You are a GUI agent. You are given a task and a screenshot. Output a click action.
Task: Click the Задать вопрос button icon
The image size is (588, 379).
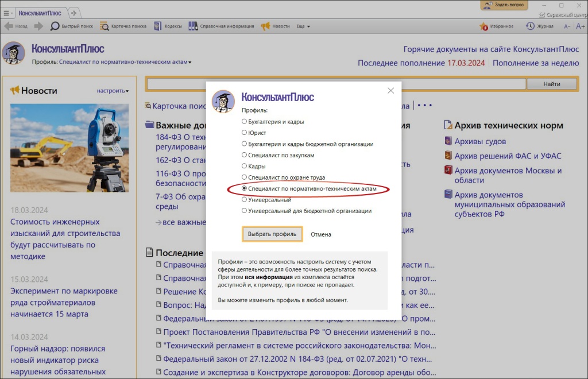coord(488,5)
